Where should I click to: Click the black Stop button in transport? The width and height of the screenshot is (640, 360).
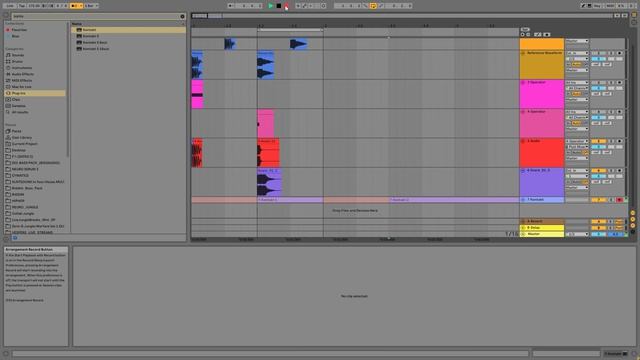pyautogui.click(x=279, y=6)
